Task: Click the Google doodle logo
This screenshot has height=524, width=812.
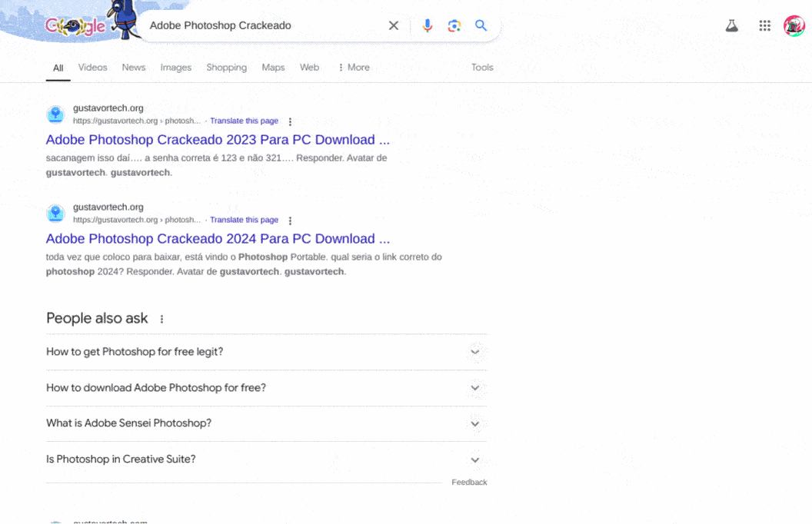Action: [x=75, y=26]
